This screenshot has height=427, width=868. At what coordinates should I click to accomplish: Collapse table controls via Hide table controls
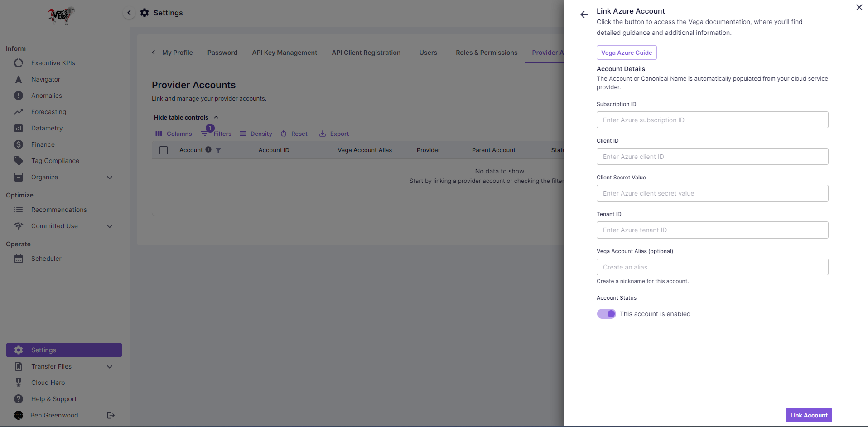click(x=186, y=117)
